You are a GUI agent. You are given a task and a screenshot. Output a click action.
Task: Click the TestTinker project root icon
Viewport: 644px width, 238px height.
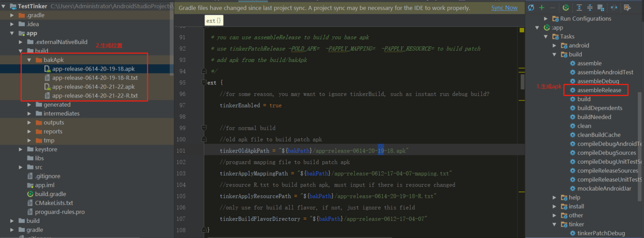(x=12, y=6)
